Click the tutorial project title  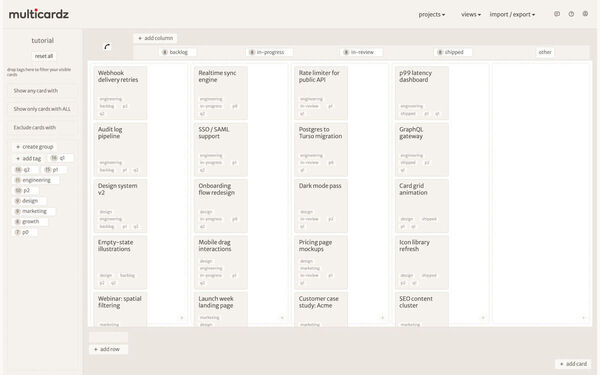pos(42,40)
